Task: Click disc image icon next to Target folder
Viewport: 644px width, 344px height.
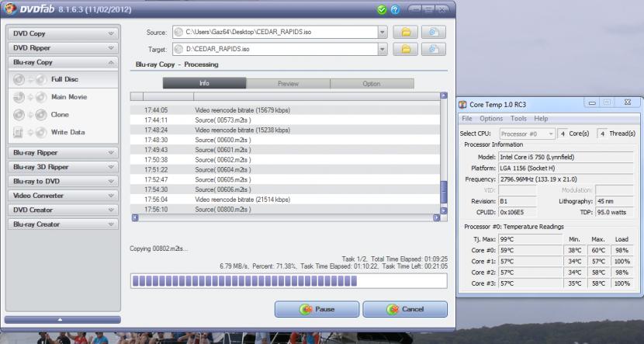Action: pyautogui.click(x=433, y=50)
